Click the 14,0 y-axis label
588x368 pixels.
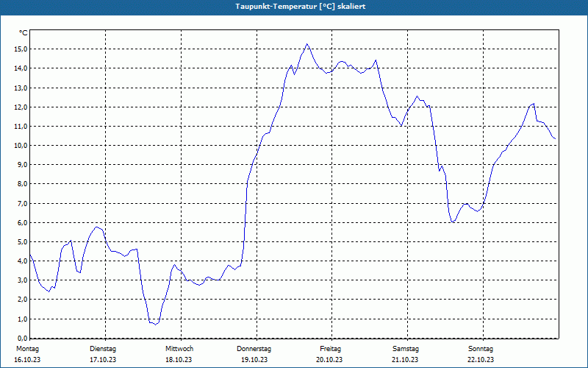(x=21, y=68)
